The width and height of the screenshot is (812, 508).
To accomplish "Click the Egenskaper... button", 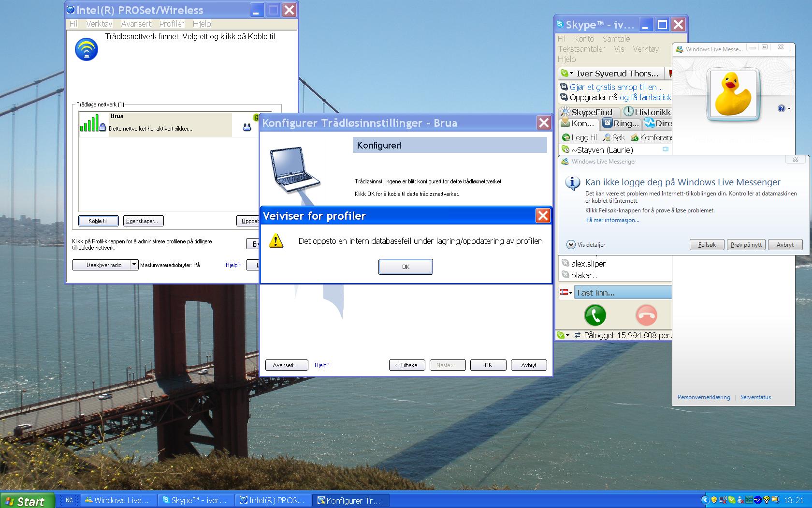I will [x=144, y=221].
